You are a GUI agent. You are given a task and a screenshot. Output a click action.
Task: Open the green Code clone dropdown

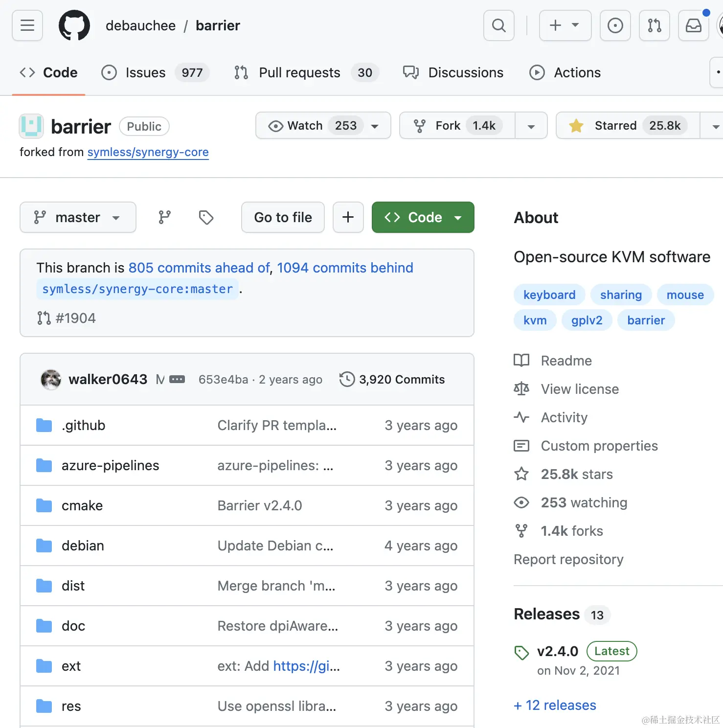[423, 217]
